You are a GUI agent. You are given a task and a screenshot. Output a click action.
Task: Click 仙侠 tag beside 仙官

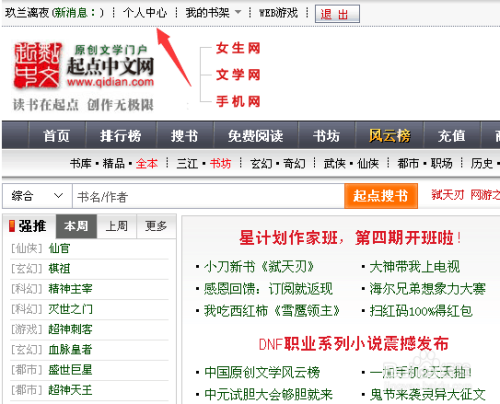click(27, 248)
